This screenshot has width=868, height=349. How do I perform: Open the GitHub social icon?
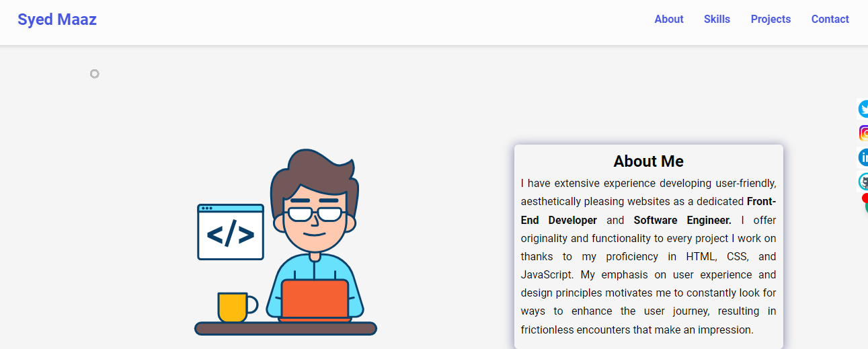(x=863, y=182)
